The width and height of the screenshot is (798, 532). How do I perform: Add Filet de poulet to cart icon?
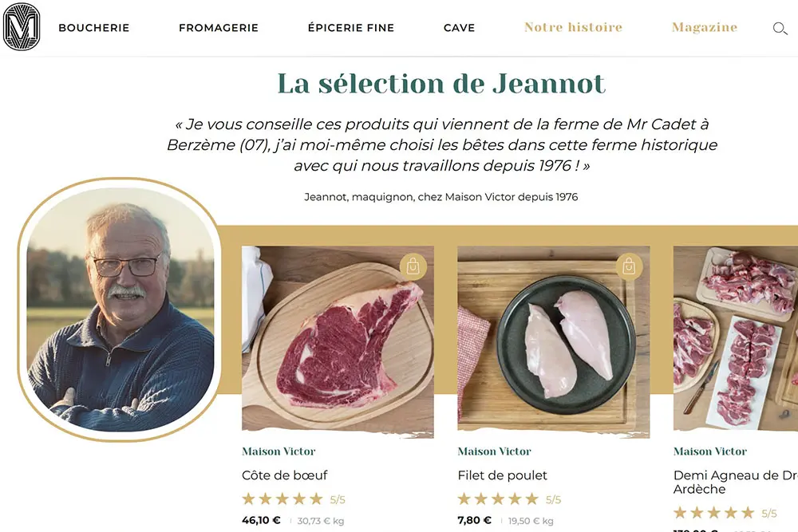(628, 266)
